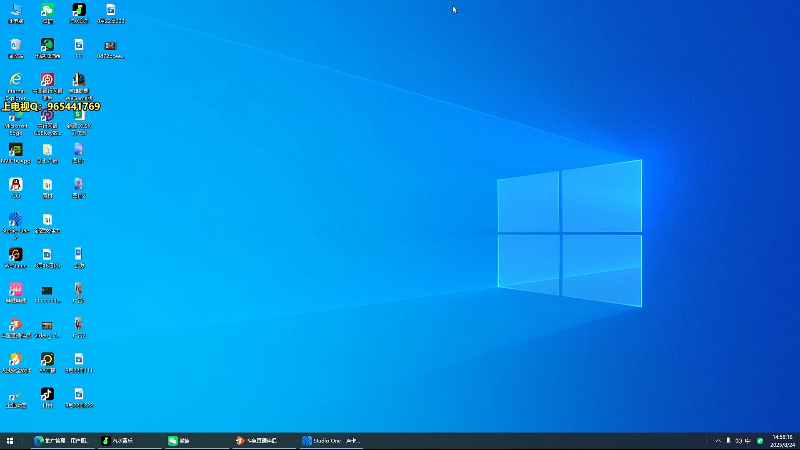Click the green tray icon near clock

760,441
